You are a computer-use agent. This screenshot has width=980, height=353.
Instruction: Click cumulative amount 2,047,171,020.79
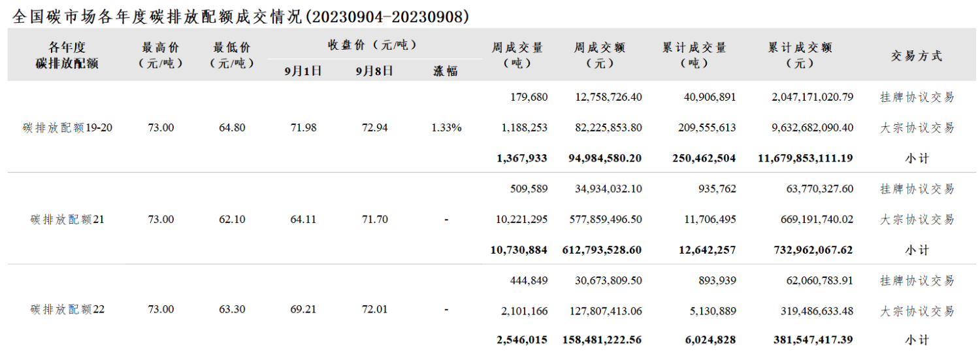(x=812, y=97)
